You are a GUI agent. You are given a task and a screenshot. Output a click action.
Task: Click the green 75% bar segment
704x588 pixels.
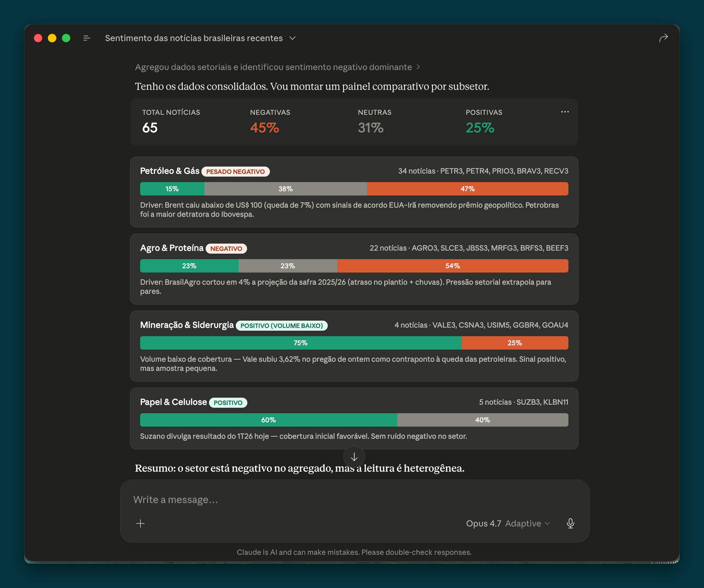[301, 343]
